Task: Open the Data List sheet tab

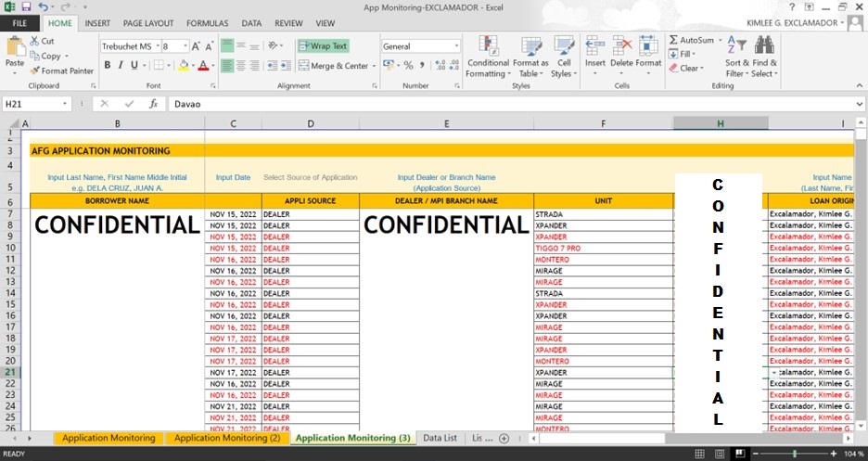Action: point(440,438)
